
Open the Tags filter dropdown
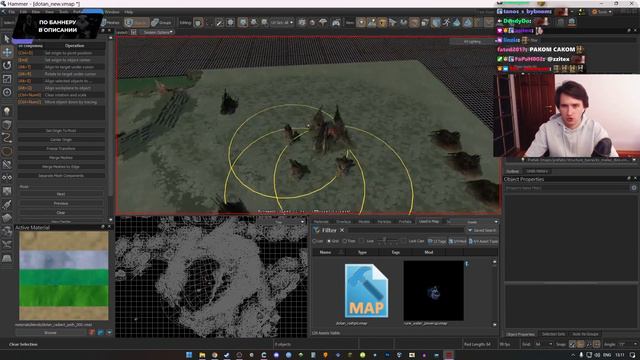(437, 241)
